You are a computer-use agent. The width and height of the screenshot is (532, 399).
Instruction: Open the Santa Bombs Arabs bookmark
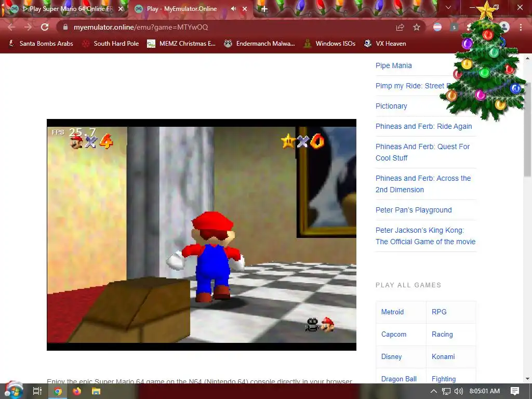(x=41, y=44)
